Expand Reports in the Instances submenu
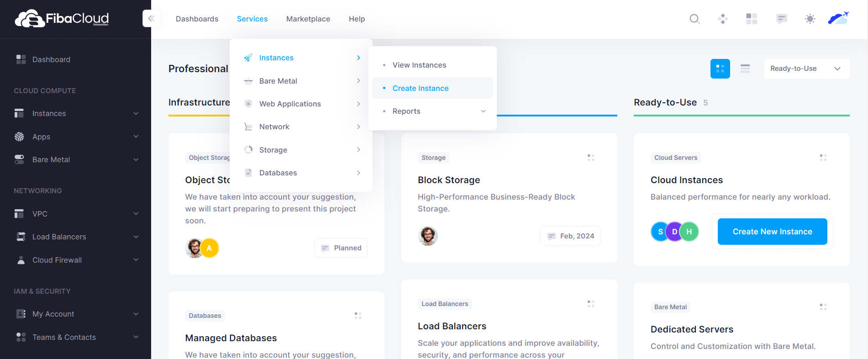Screen dimensions: 868x359 [432, 111]
